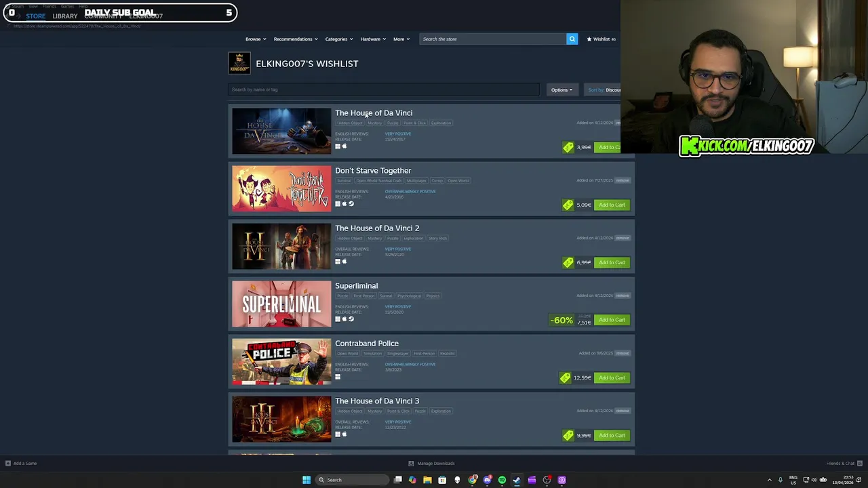Click Apple platform icon for The House of Da Vinci
868x488 pixels.
[344, 146]
